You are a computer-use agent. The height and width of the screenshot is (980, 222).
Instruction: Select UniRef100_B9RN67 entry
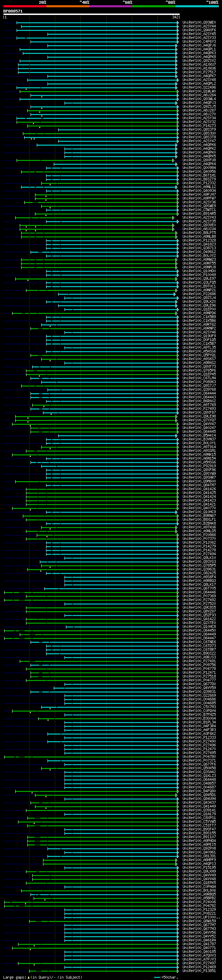point(199,516)
